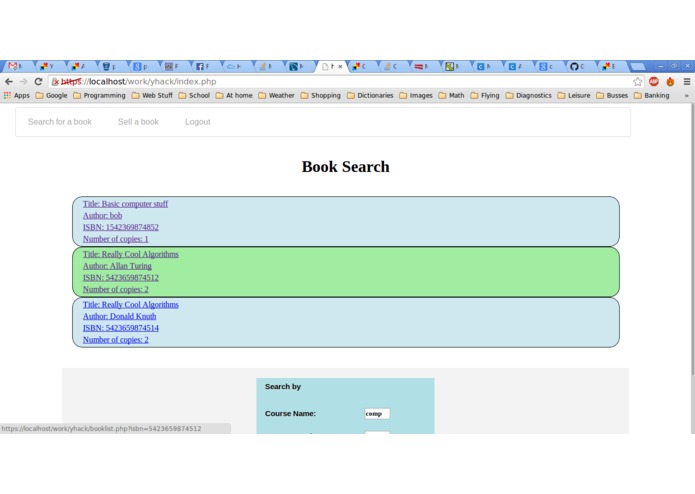Open the School bookmarks folder
This screenshot has height=494, width=695.
point(194,95)
